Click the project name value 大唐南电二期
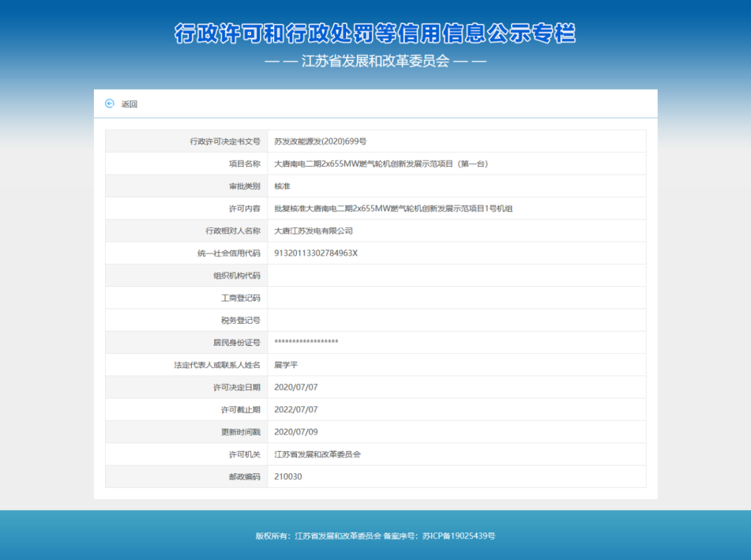 381,164
